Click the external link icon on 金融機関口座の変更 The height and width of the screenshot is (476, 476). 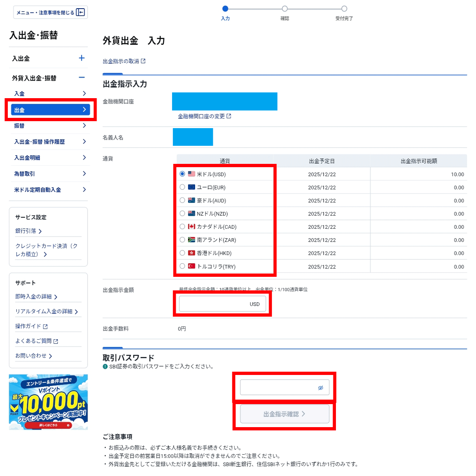click(229, 116)
